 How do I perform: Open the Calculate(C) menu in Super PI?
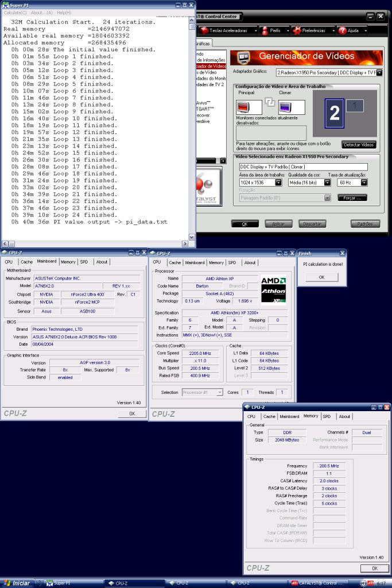coord(15,13)
